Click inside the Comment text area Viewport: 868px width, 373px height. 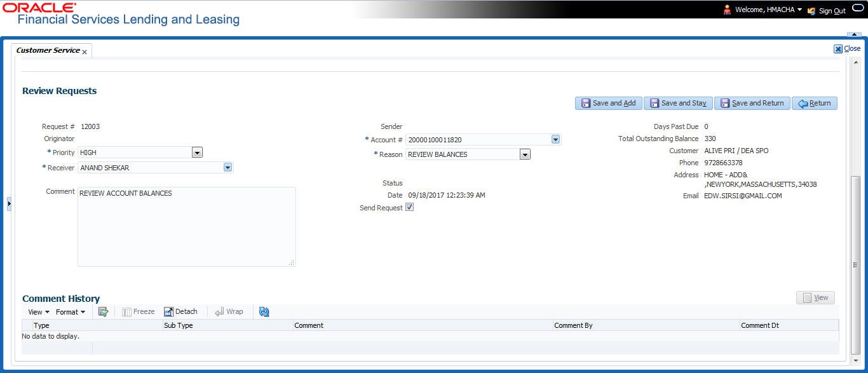[187, 226]
